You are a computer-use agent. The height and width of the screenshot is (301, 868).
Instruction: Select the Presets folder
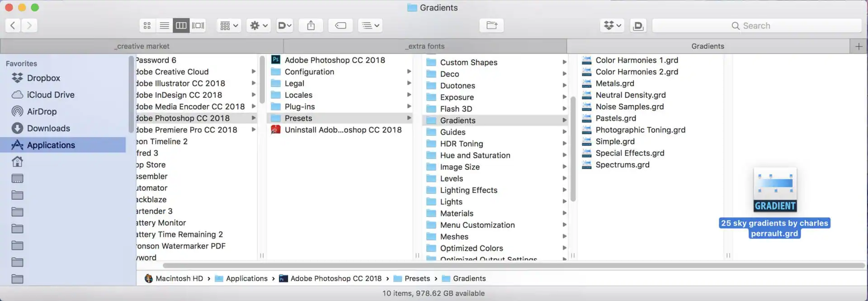tap(339, 118)
